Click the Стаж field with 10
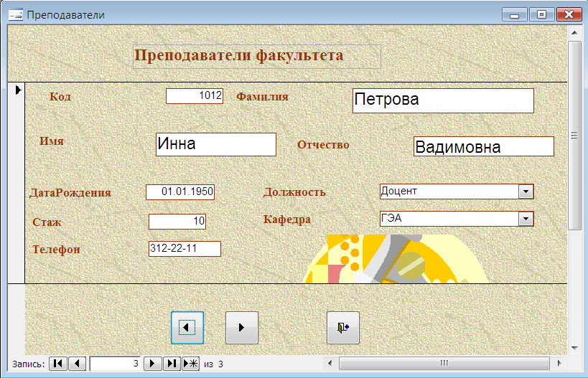This screenshot has width=588, height=378. click(177, 222)
